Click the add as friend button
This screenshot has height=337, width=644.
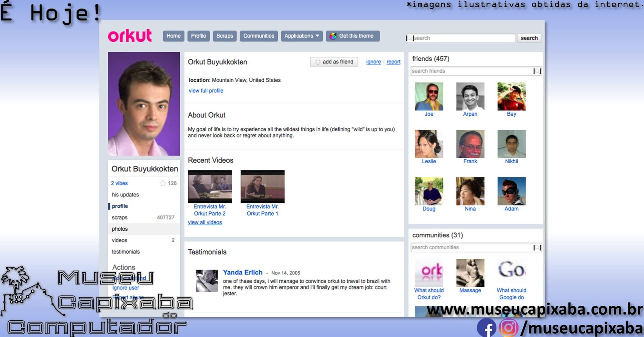pos(334,62)
